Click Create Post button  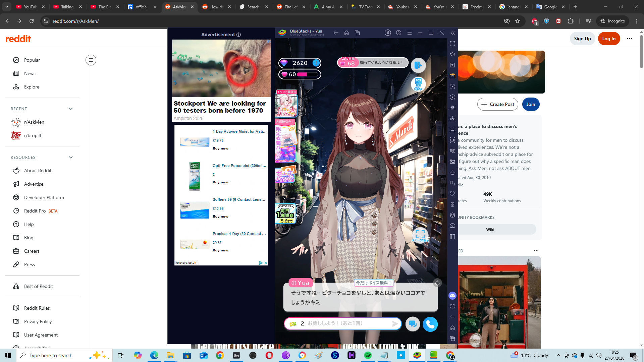coord(498,104)
